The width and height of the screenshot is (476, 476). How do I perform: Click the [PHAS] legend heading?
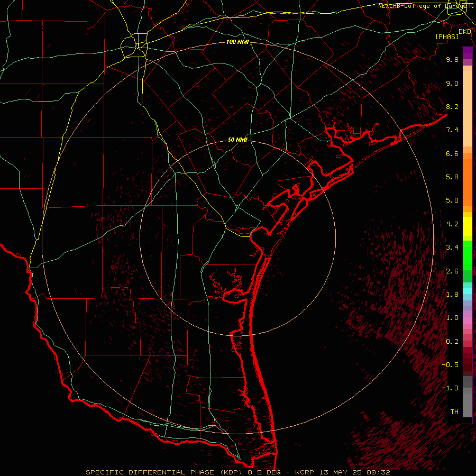click(447, 36)
